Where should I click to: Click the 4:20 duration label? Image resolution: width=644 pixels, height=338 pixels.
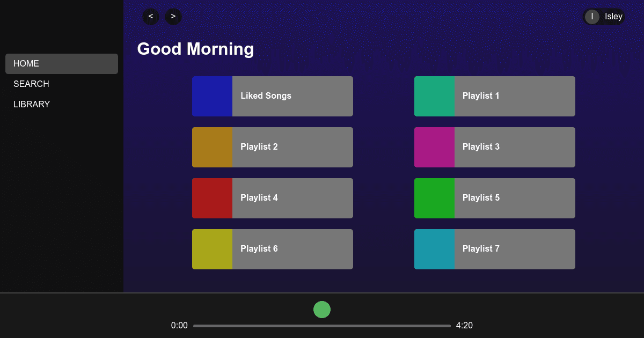pos(465,325)
